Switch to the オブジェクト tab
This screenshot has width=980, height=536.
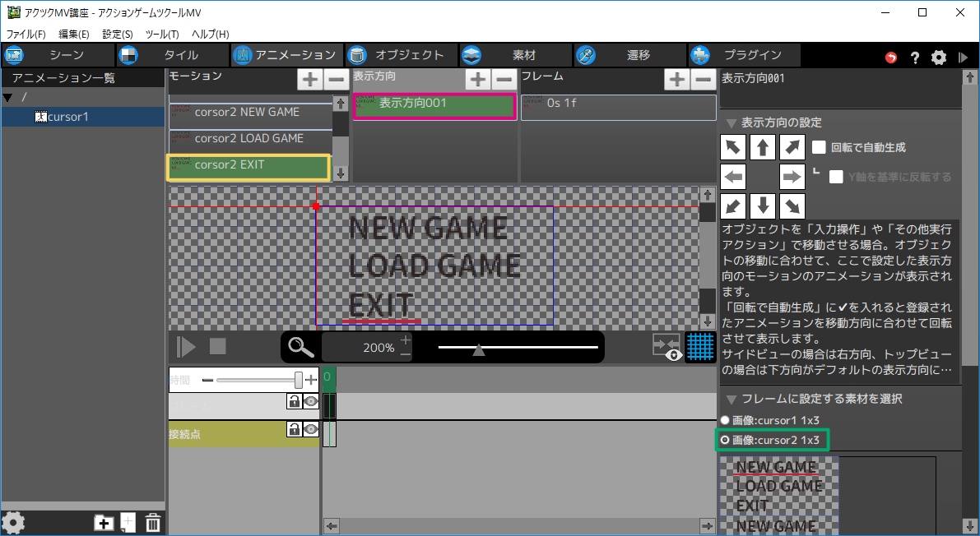point(400,55)
